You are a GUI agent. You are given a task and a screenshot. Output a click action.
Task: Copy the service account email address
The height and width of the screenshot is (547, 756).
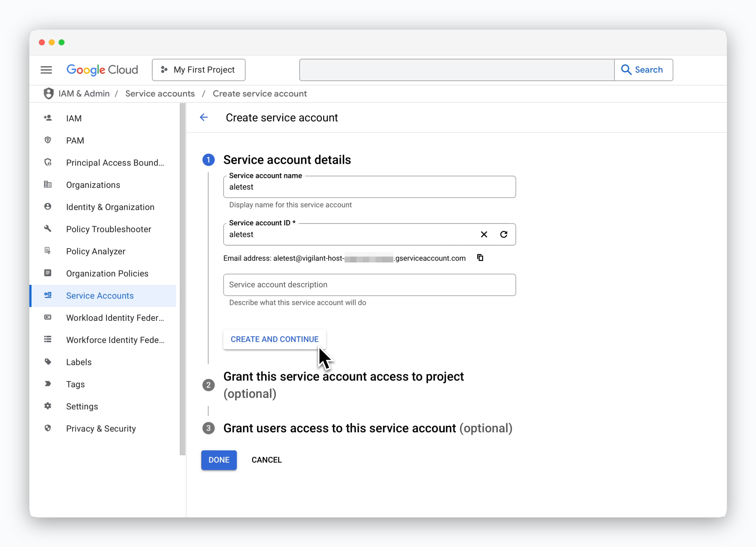click(x=480, y=258)
